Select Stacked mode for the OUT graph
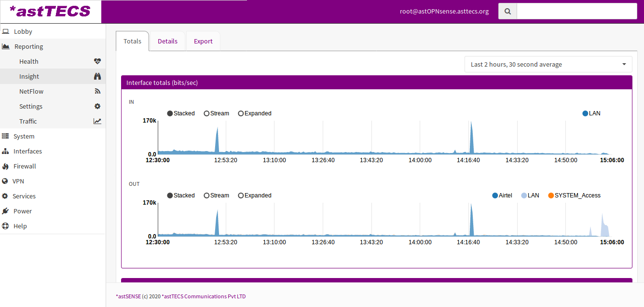 [x=170, y=195]
